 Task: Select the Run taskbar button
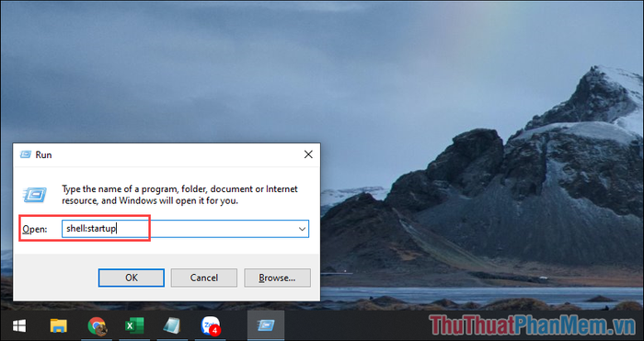click(266, 325)
